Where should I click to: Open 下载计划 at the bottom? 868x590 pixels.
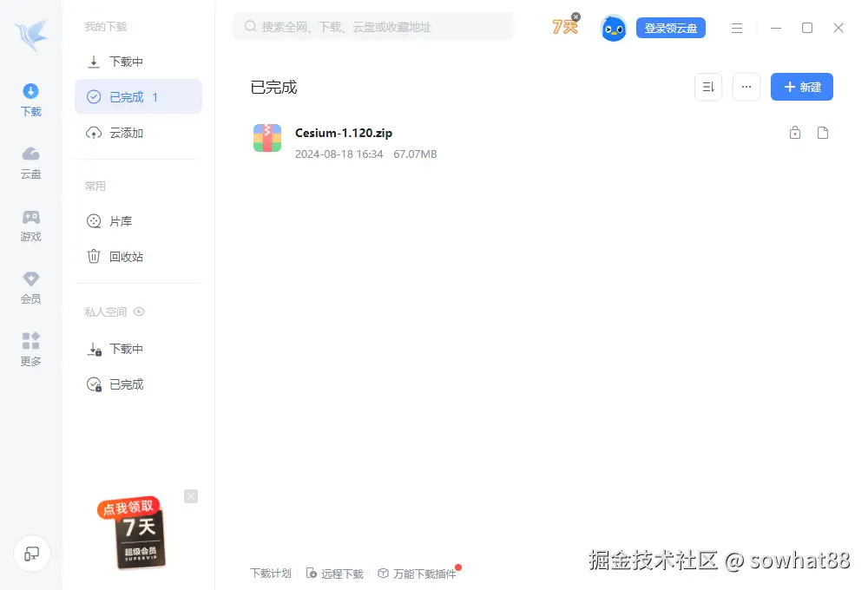(x=271, y=574)
